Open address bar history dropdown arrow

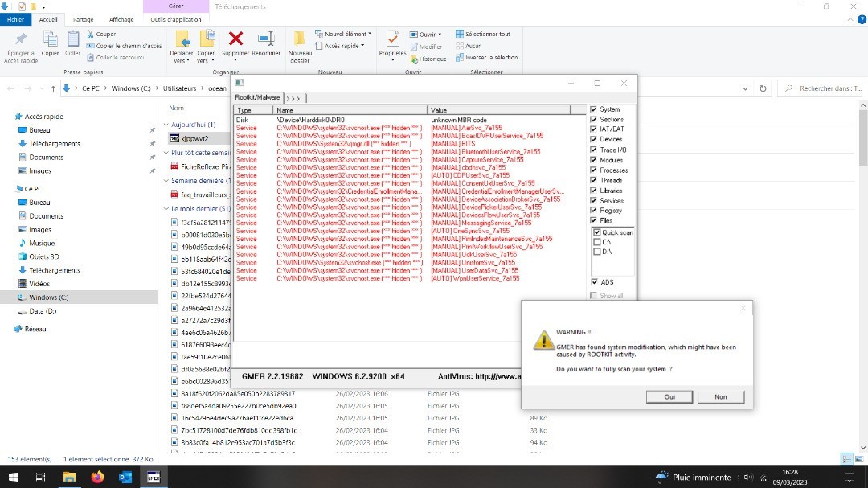(745, 88)
